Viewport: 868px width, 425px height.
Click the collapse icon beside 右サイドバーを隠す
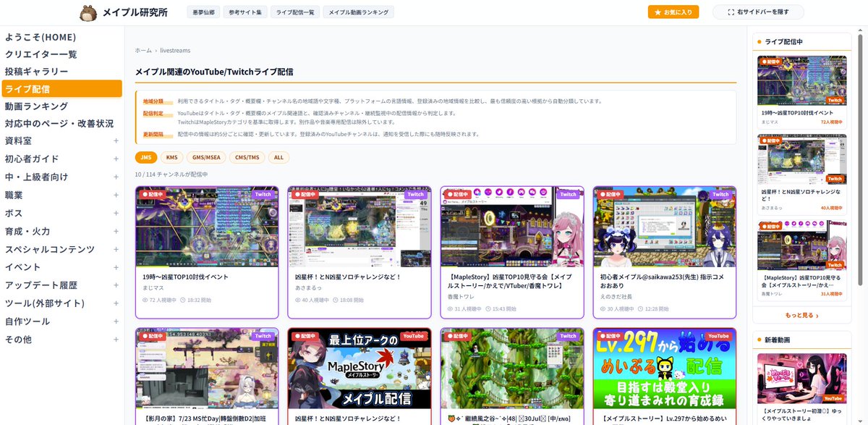click(x=731, y=12)
